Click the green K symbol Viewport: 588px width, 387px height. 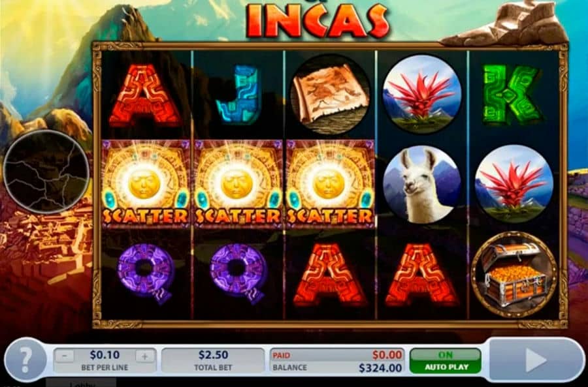coord(512,95)
